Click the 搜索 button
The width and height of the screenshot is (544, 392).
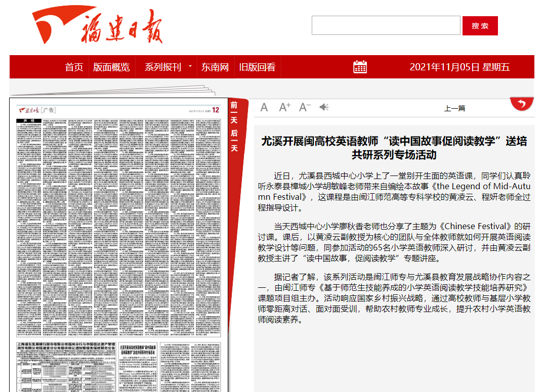pos(480,26)
